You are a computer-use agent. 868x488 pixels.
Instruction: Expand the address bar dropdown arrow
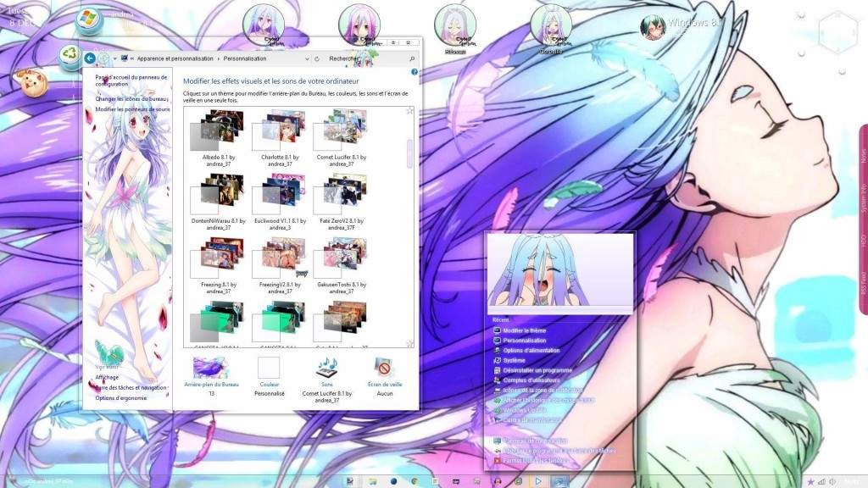coord(307,58)
